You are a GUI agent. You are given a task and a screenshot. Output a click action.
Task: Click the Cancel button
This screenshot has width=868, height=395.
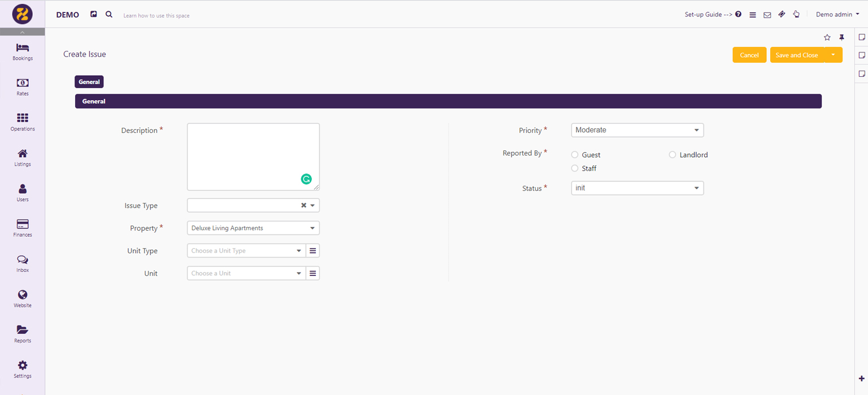[749, 55]
